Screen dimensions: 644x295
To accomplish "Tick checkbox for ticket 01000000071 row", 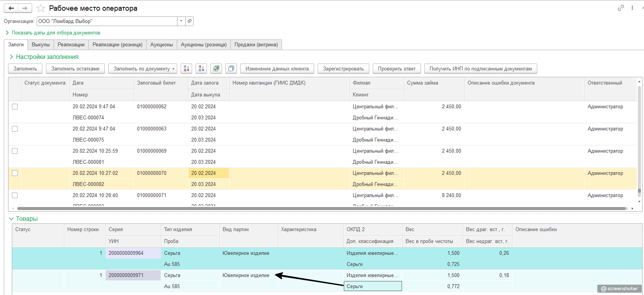I will click(15, 195).
